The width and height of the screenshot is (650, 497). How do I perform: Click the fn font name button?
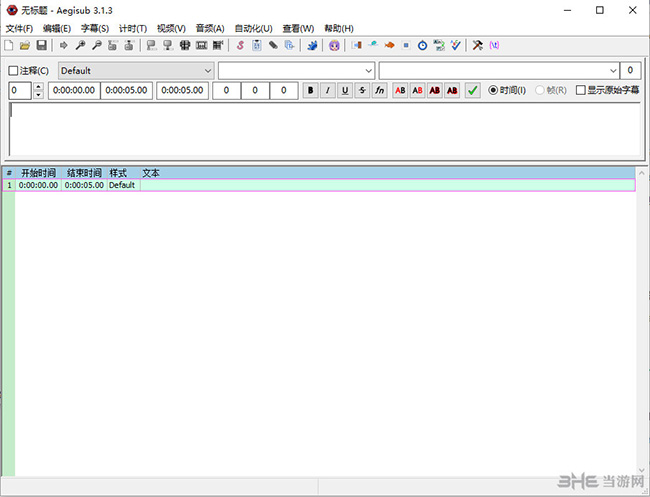point(380,90)
